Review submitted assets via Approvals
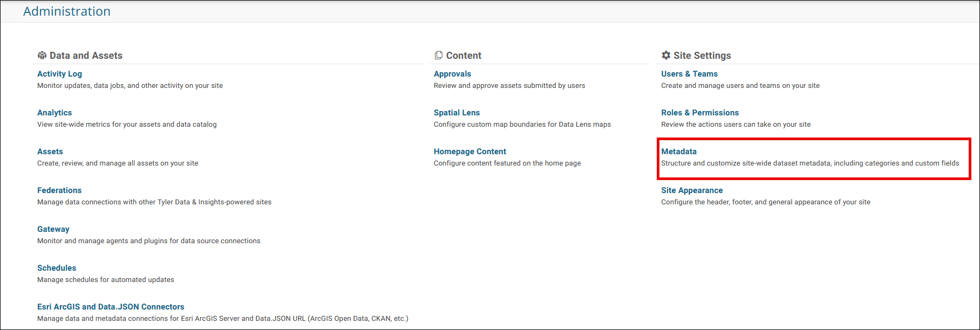The image size is (980, 330). (x=452, y=74)
